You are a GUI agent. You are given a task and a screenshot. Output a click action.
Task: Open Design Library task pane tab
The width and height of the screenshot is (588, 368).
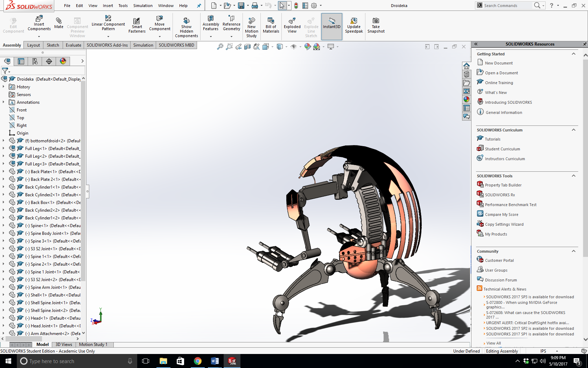tap(467, 74)
